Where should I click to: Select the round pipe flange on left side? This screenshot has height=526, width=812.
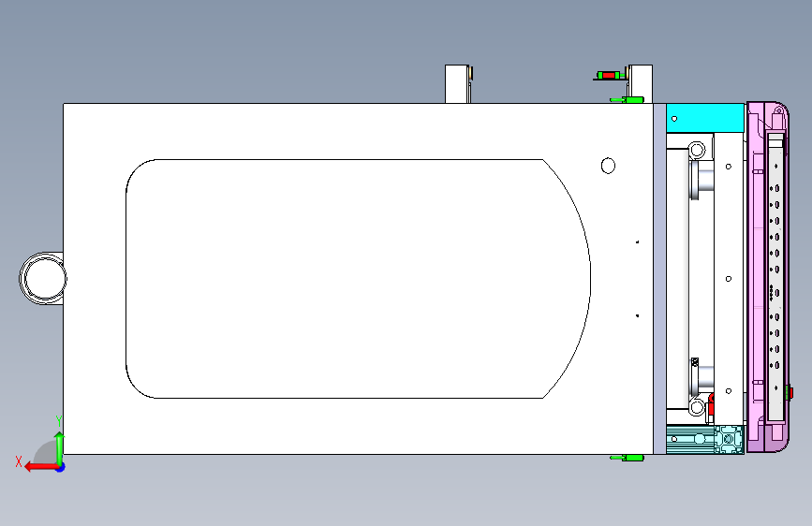[42, 279]
